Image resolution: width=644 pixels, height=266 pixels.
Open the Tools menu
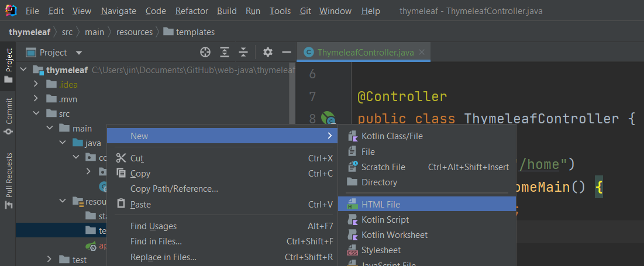click(280, 11)
